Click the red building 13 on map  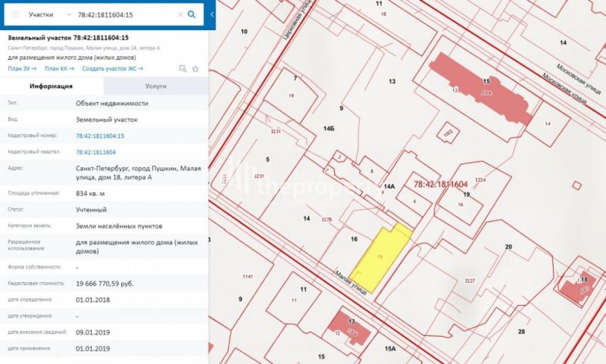click(352, 327)
